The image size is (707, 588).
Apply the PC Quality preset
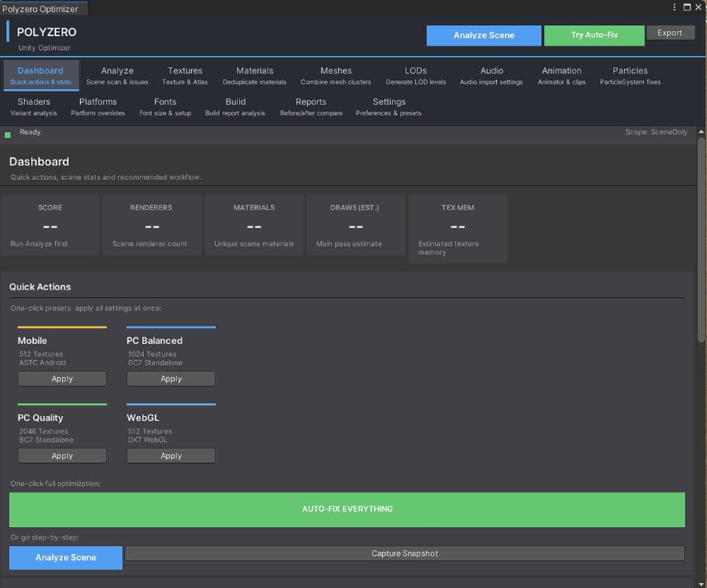pyautogui.click(x=62, y=456)
